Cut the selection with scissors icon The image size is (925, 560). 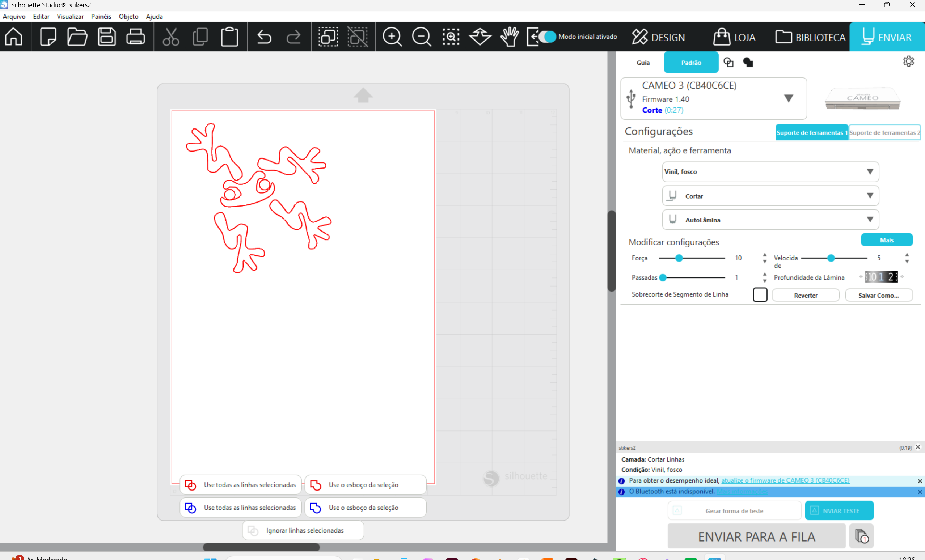coord(171,37)
